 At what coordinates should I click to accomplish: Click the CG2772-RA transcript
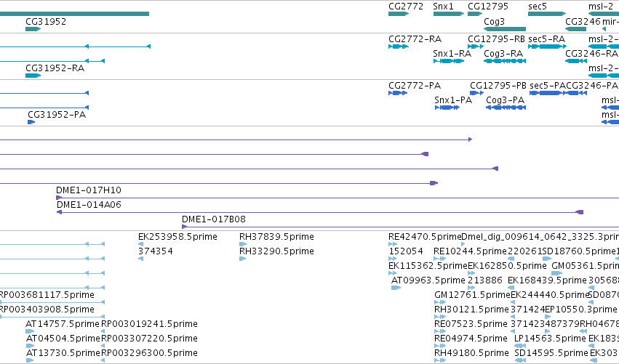click(x=399, y=46)
